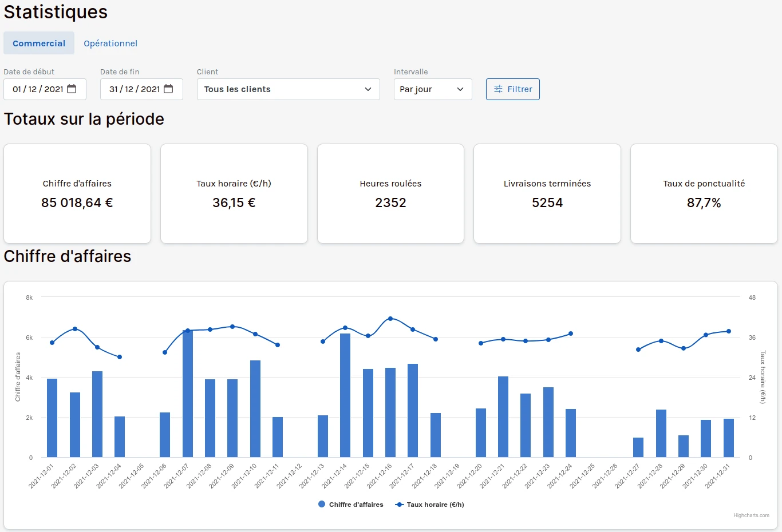Click the revenue bar for 2021-12-07
Viewport: 782px width, 532px height.
(x=188, y=394)
